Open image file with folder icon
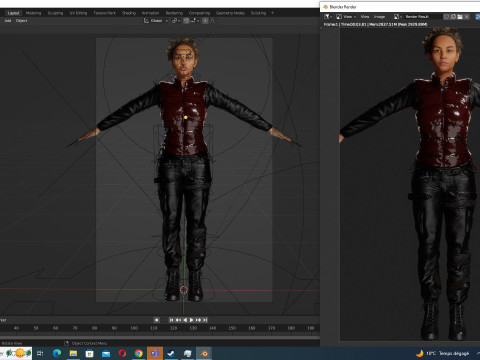Image resolution: width=480 pixels, height=360 pixels. [x=460, y=17]
